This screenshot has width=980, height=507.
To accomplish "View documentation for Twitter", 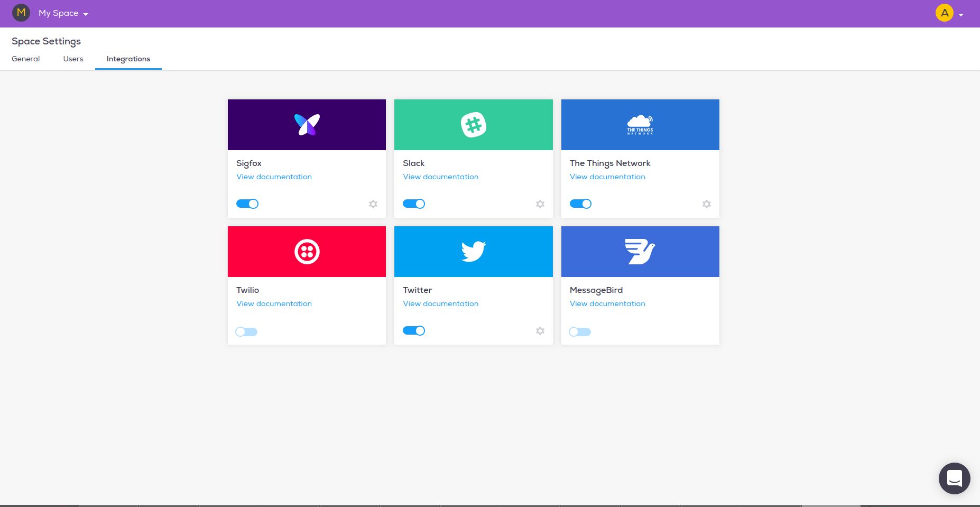I will (x=441, y=303).
